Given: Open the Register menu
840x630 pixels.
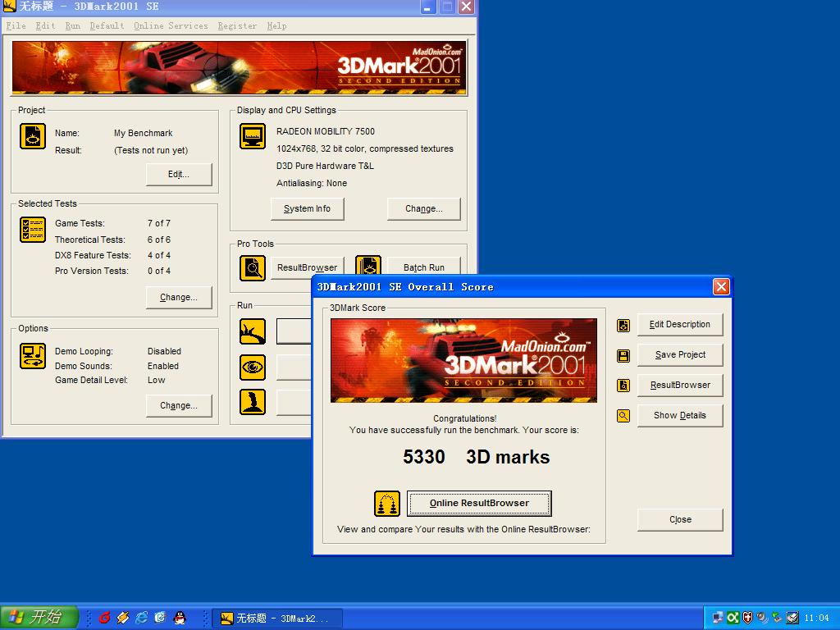Looking at the screenshot, I should tap(237, 25).
